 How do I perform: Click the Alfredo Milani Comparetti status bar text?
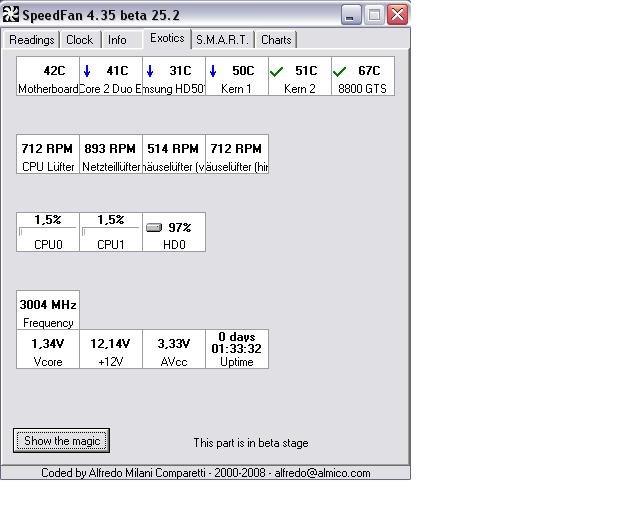[x=206, y=473]
